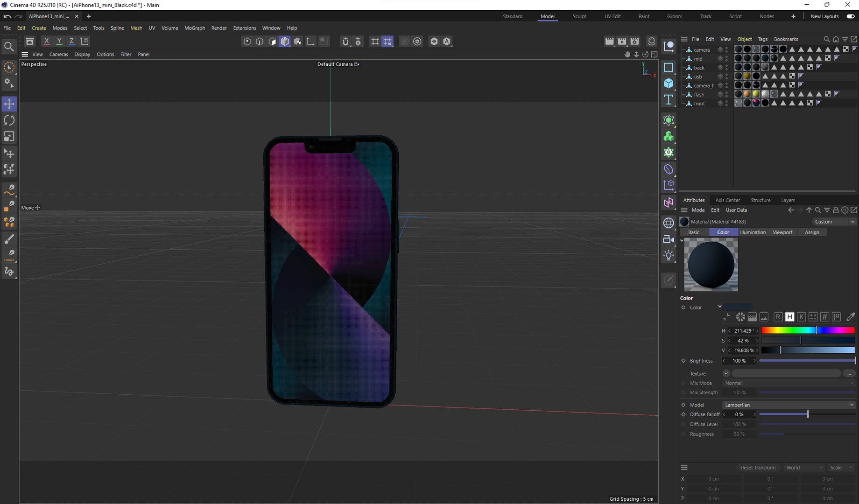Click the Hue rainbow slider
The image size is (859, 504).
(x=808, y=330)
